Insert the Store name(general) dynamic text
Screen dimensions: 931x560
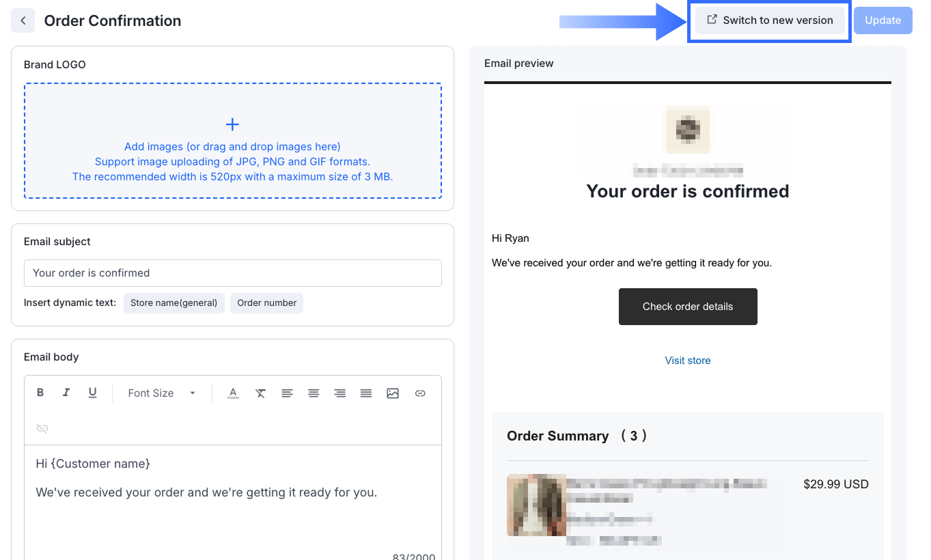point(173,303)
